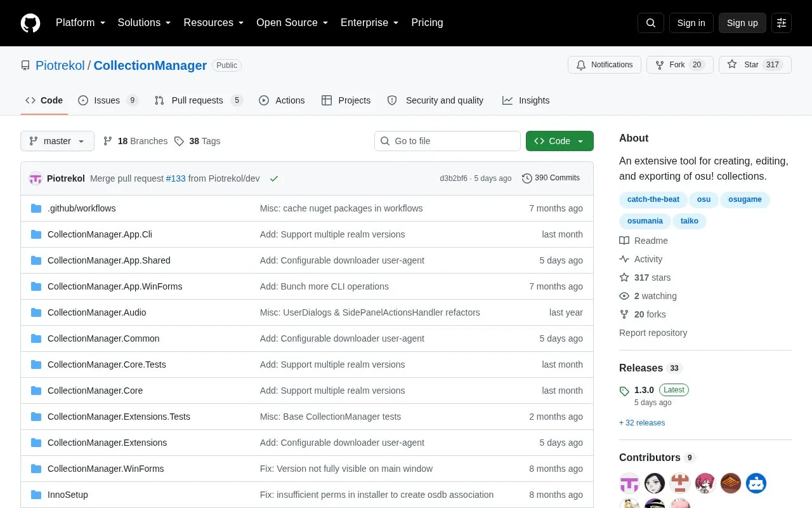
Task: Expand the Platform menu
Action: (81, 23)
